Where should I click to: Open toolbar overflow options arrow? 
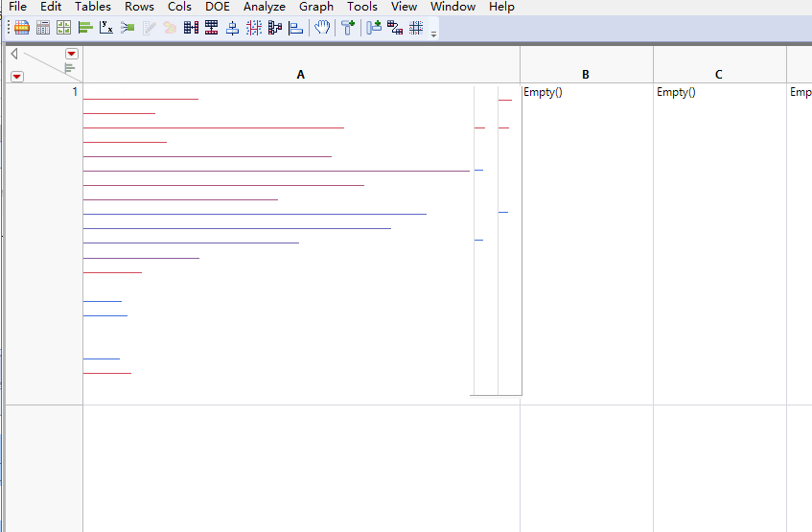tap(434, 35)
